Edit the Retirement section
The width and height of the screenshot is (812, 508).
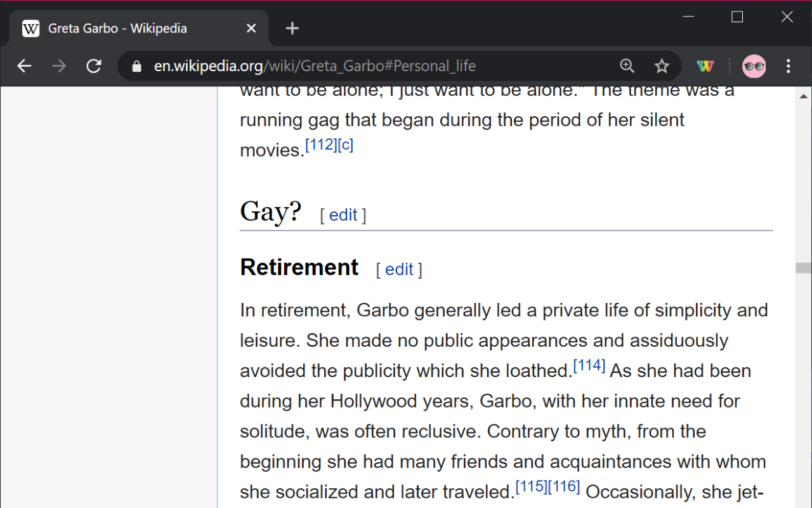[399, 269]
